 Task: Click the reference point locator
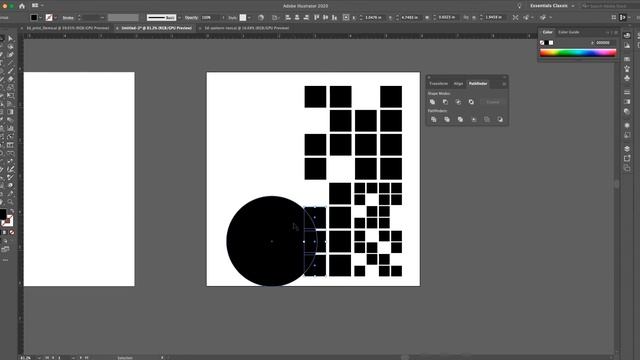(x=346, y=18)
